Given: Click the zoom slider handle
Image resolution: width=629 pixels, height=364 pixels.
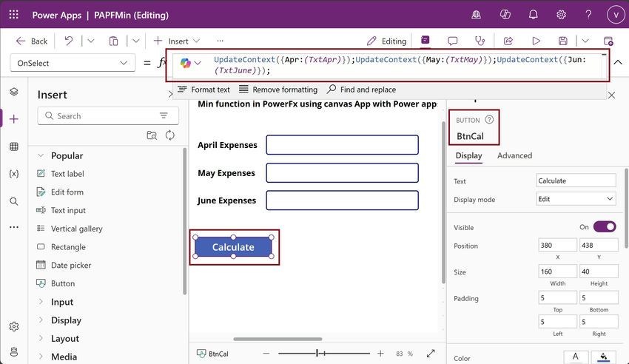Looking at the screenshot, I should [317, 353].
